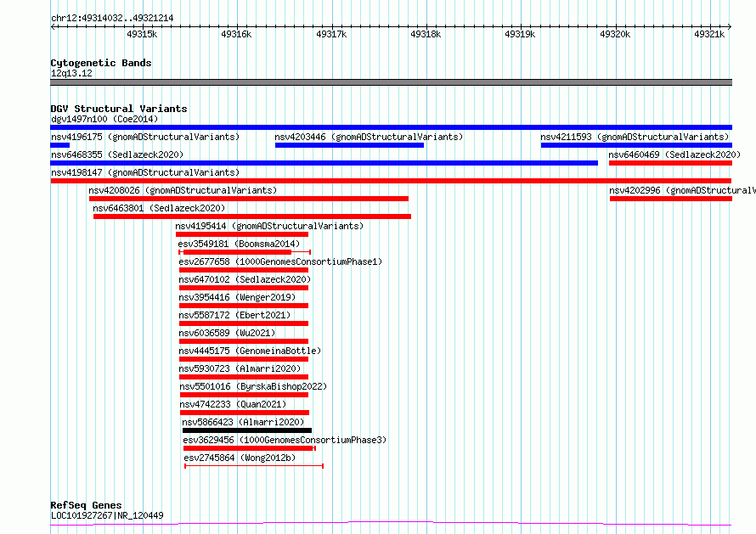Select the thin red line under esv2745864
This screenshot has width=756, height=534.
click(254, 466)
